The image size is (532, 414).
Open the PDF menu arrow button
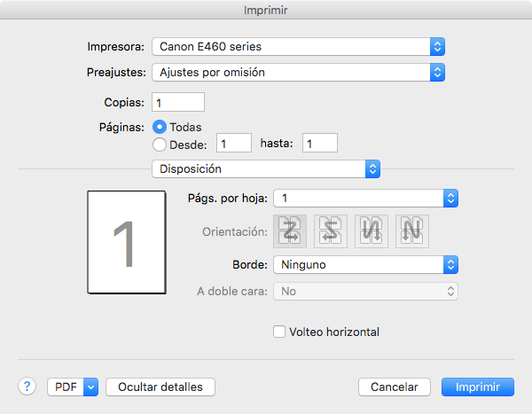(90, 387)
